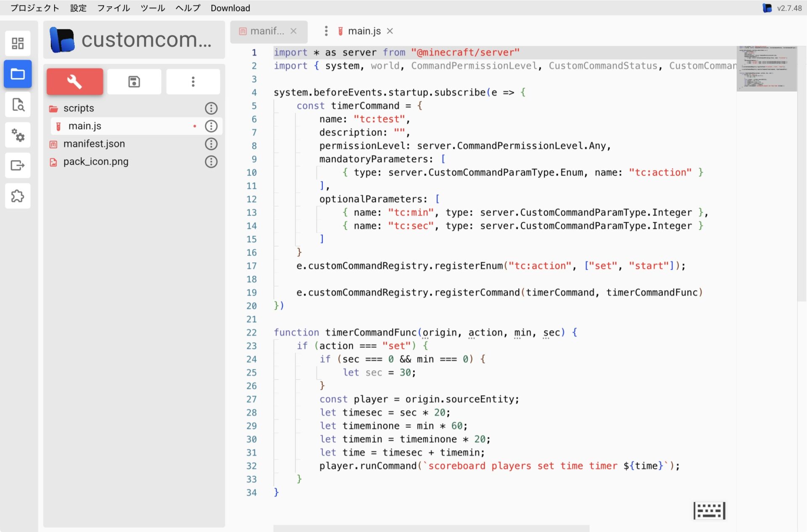
Task: Open the gears settings sidebar icon
Action: tap(18, 135)
